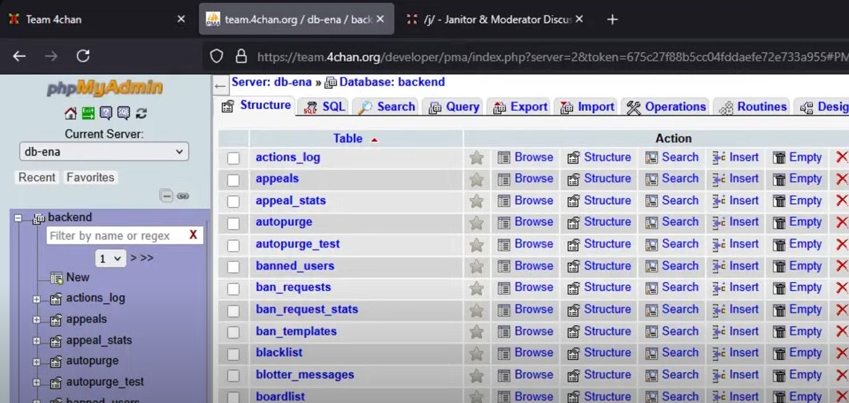Viewport: 849px width, 403px height.
Task: Click Insert for the banned_users table
Action: point(735,266)
